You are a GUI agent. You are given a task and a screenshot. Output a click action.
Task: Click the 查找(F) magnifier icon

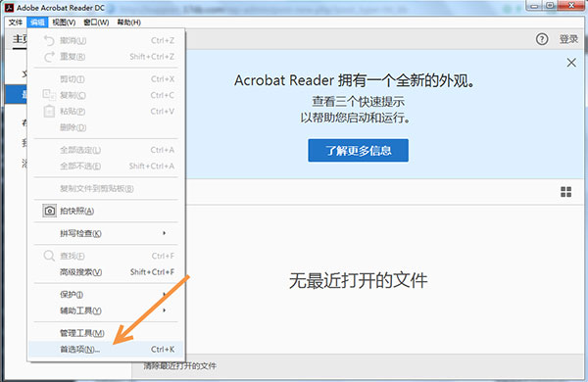49,256
